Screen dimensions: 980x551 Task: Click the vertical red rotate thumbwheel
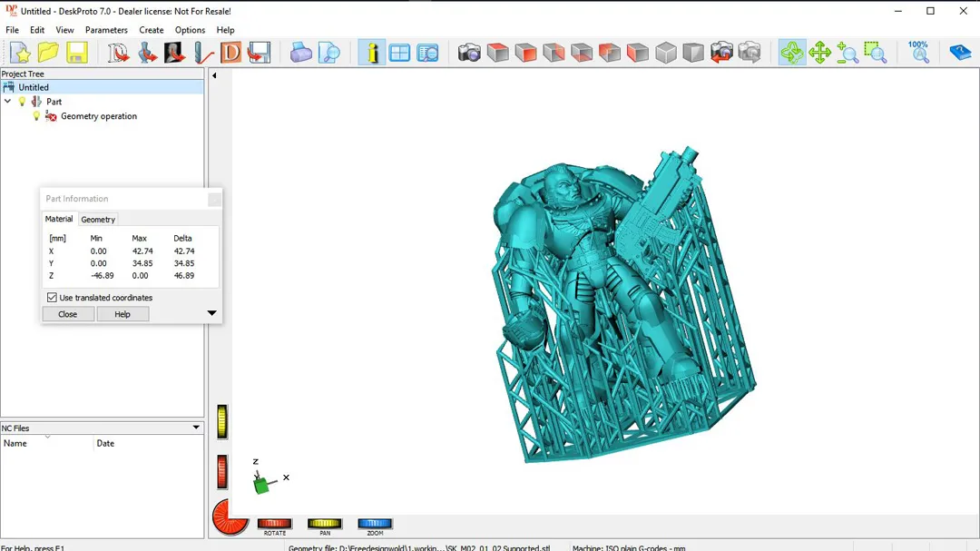point(222,471)
